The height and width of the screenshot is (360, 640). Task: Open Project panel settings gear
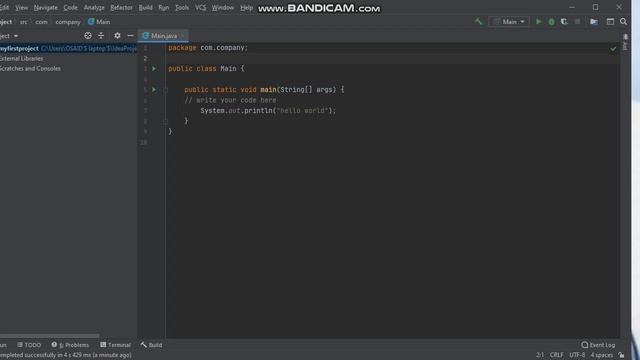[117, 36]
